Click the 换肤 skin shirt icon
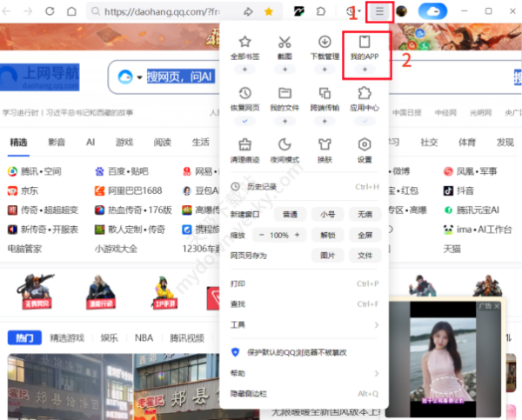Image resolution: width=522 pixels, height=420 pixels. pyautogui.click(x=325, y=144)
